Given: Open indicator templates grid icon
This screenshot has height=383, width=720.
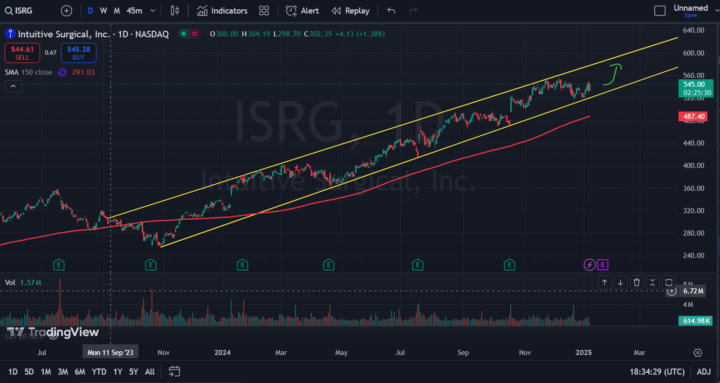Looking at the screenshot, I should pos(264,11).
